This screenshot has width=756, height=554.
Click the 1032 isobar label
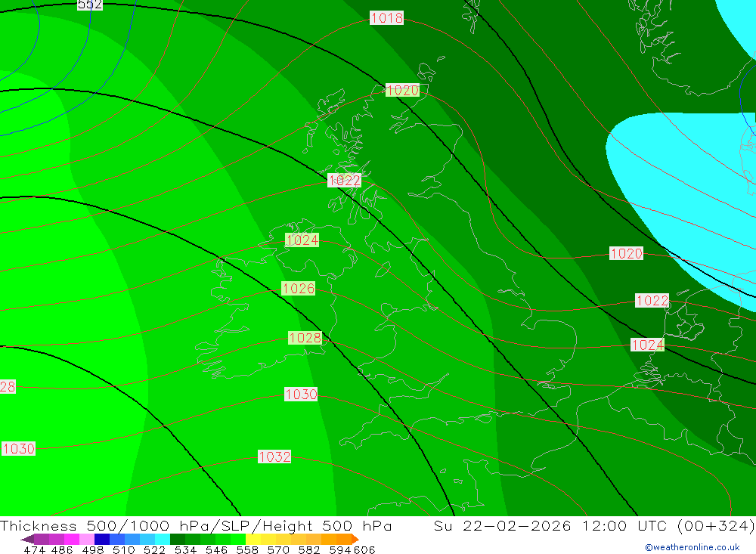click(274, 457)
